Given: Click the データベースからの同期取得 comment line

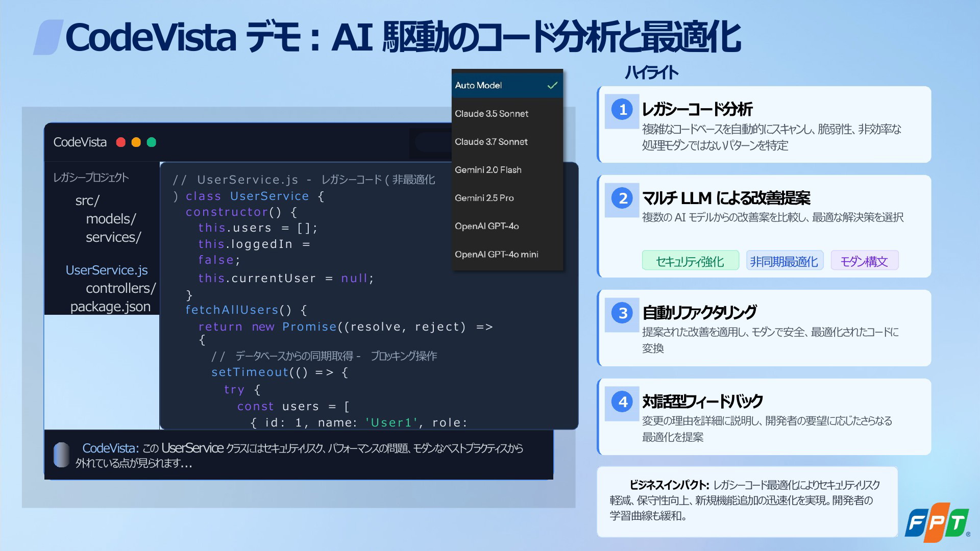Looking at the screenshot, I should pos(324,356).
